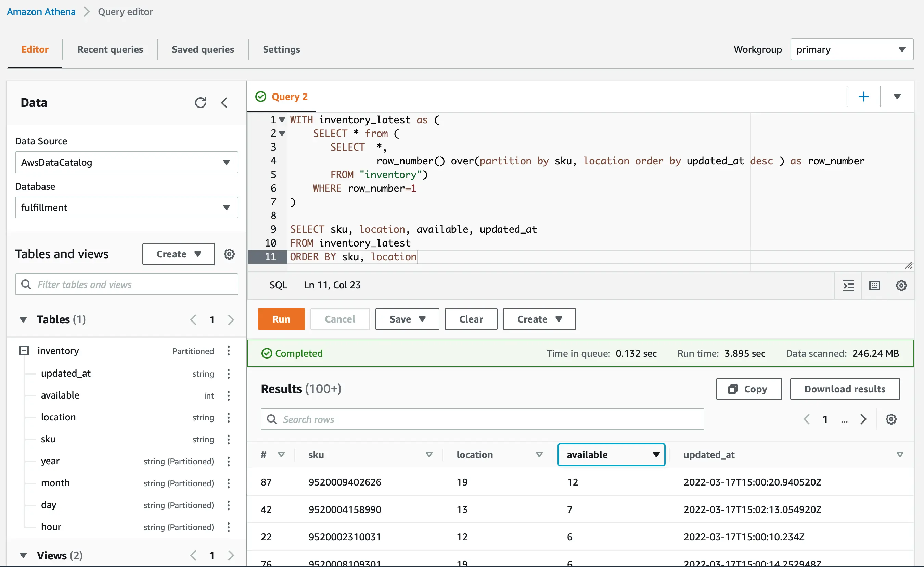Sort results by row number column
The width and height of the screenshot is (924, 567).
tap(281, 455)
